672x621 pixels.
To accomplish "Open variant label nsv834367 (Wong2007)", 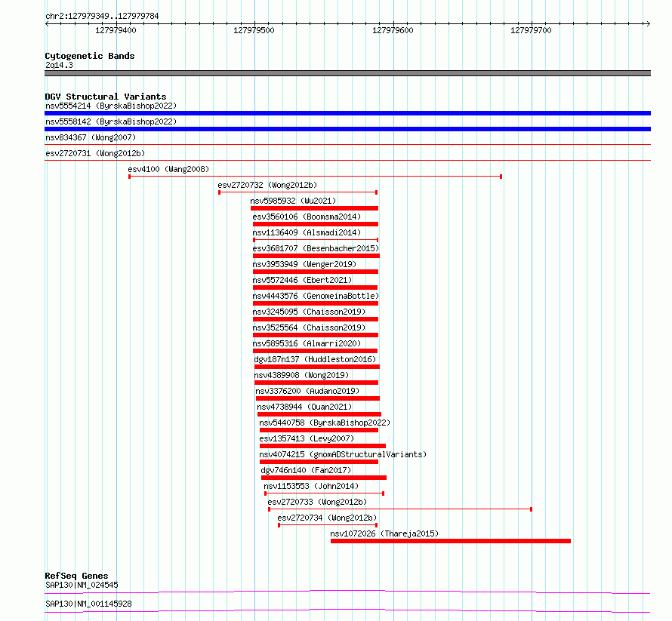I will click(91, 137).
